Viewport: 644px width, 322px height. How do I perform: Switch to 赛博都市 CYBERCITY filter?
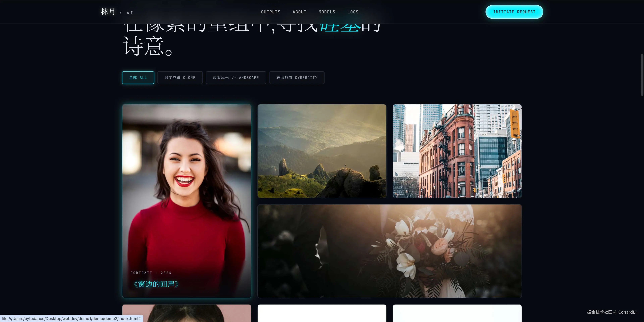(297, 78)
